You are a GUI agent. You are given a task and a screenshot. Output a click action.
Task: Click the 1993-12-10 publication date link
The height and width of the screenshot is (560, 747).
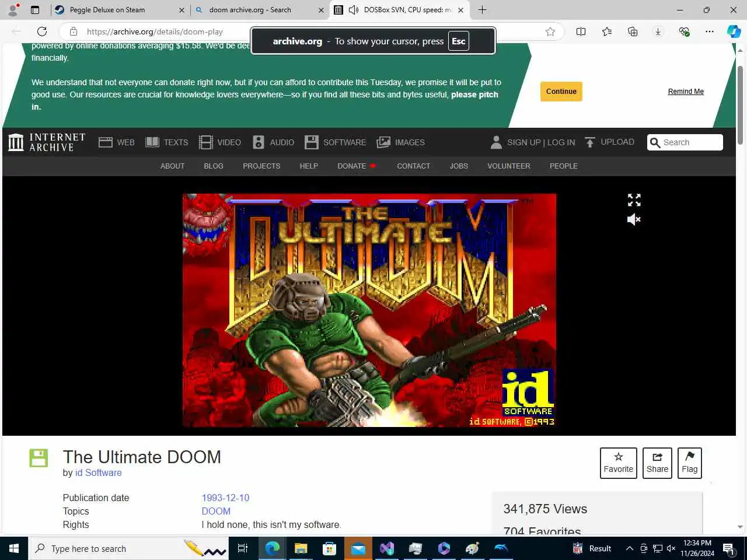point(225,498)
